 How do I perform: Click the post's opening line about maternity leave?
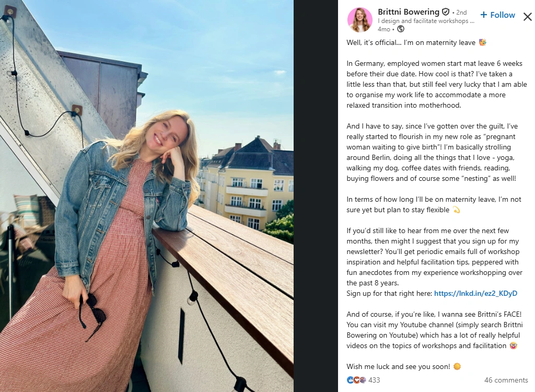411,42
